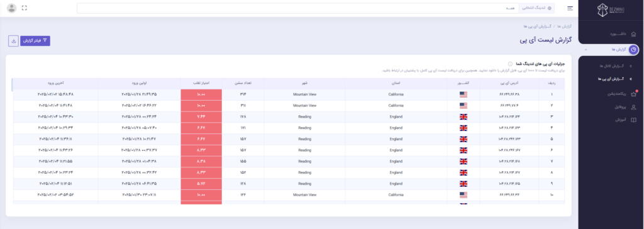Click the California cell in row 10

click(x=396, y=195)
